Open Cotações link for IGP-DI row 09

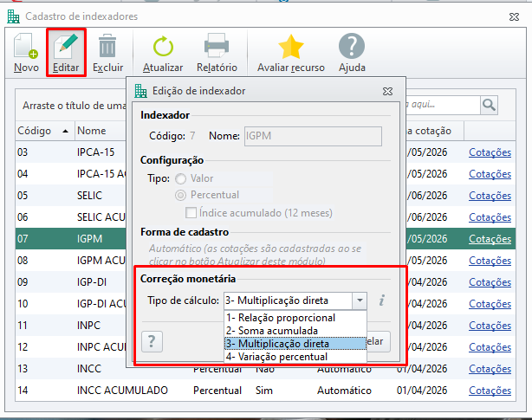490,282
